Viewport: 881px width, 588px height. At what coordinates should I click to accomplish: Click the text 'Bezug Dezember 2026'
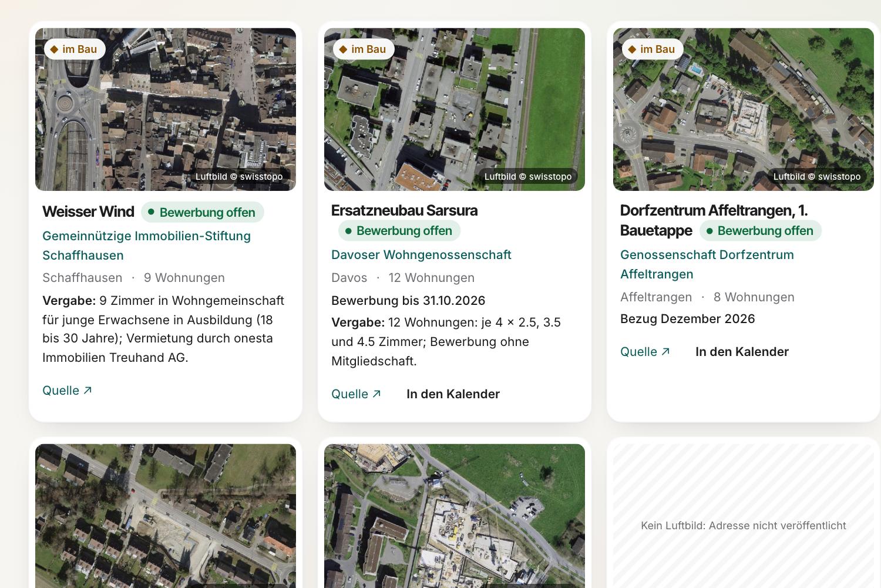688,319
